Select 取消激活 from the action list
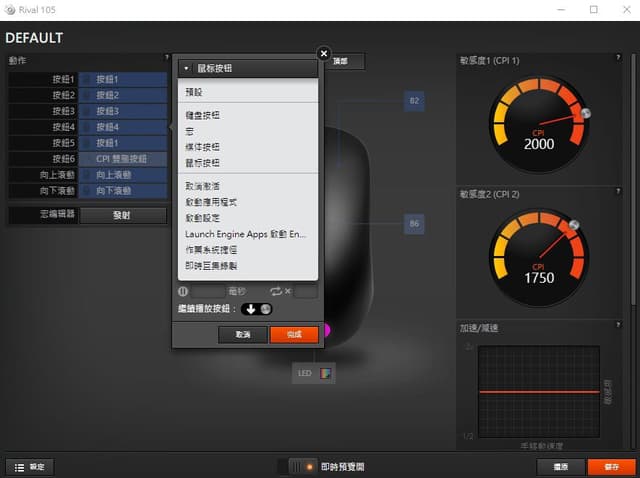The width and height of the screenshot is (640, 478). [248, 186]
